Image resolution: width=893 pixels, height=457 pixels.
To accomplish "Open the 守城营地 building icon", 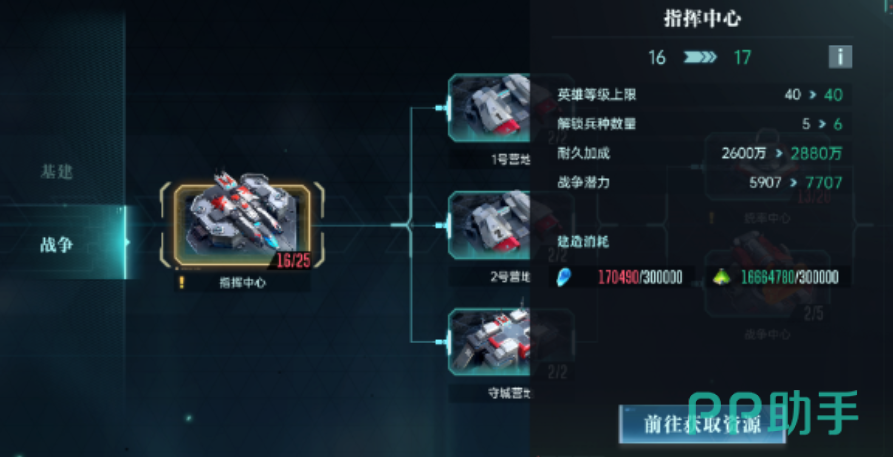I will click(x=490, y=342).
